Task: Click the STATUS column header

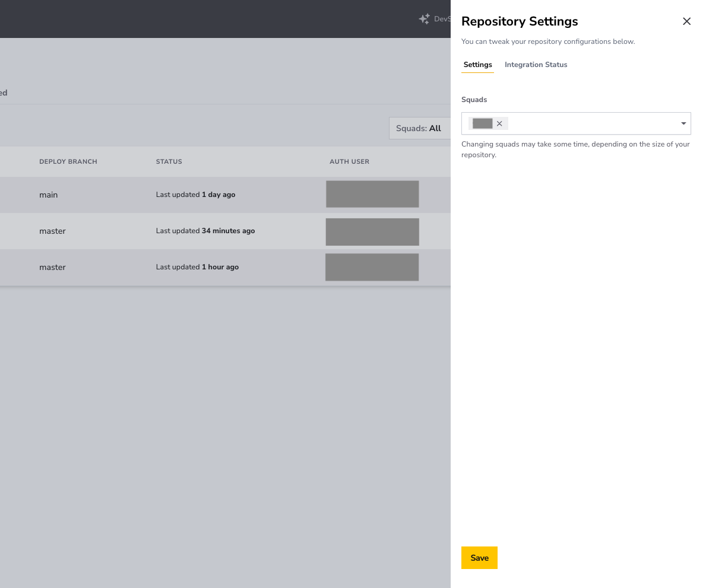Action: click(x=169, y=161)
